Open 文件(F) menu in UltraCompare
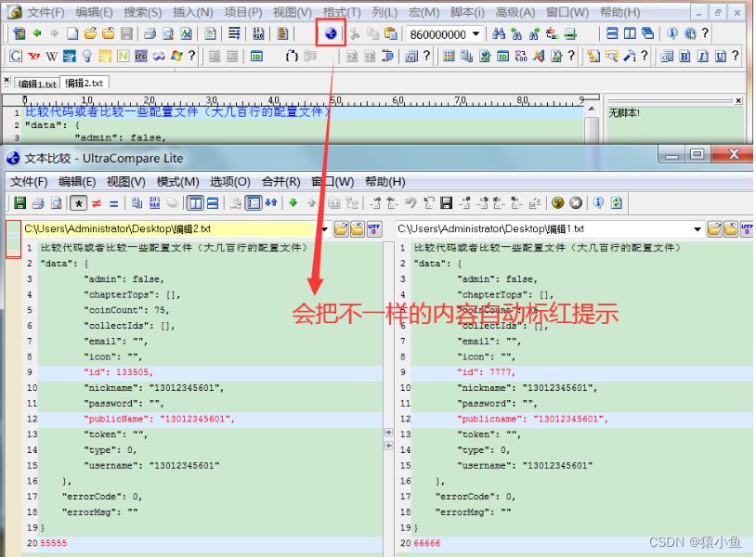The image size is (756, 557). (x=29, y=182)
